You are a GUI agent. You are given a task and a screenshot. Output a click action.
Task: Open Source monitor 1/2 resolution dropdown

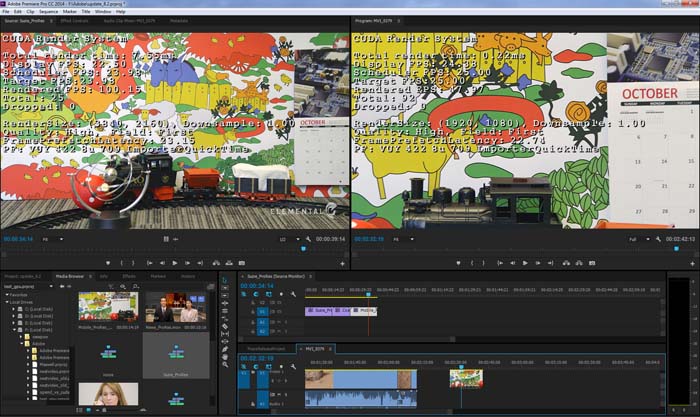289,239
